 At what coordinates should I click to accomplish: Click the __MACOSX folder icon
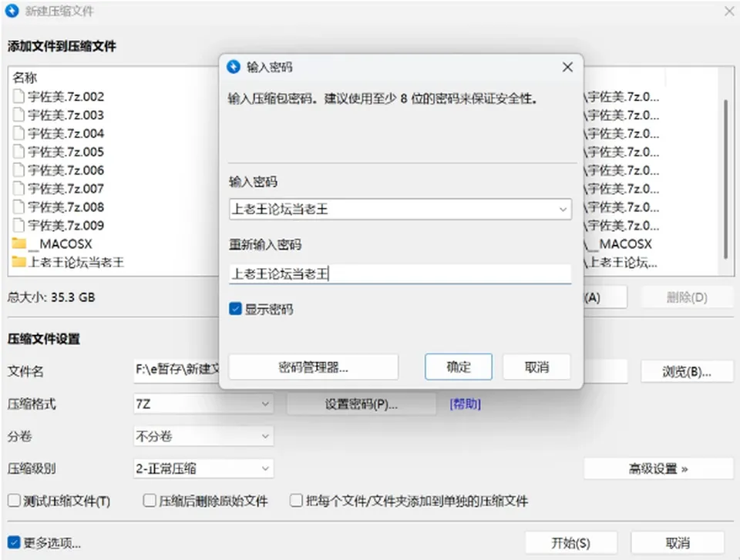[x=18, y=243]
